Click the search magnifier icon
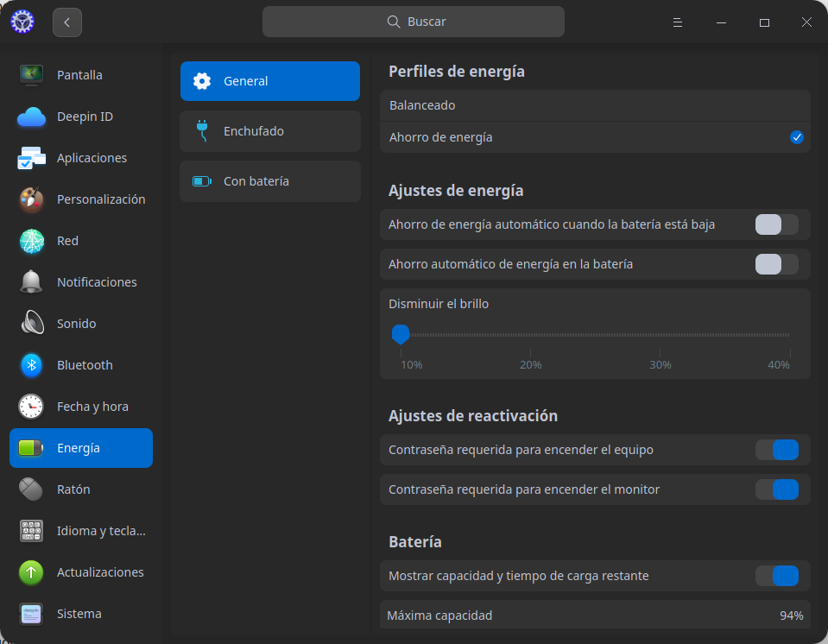Image resolution: width=828 pixels, height=644 pixels. click(x=394, y=22)
